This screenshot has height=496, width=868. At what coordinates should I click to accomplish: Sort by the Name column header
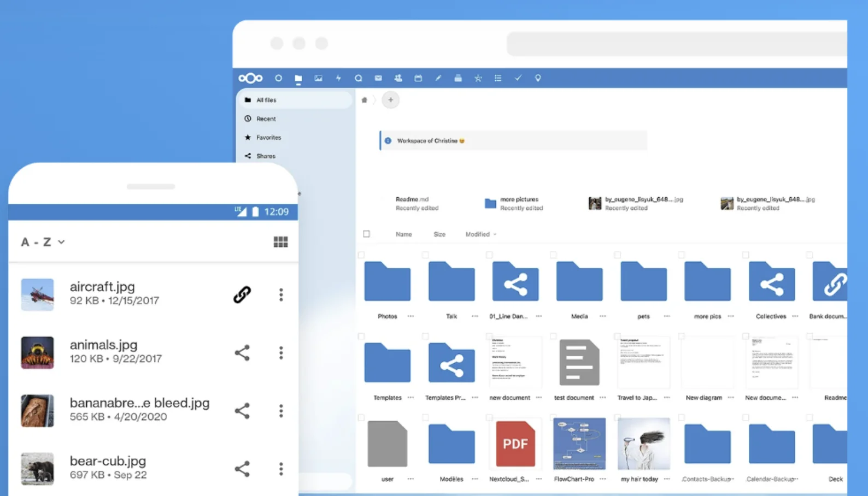pos(403,234)
